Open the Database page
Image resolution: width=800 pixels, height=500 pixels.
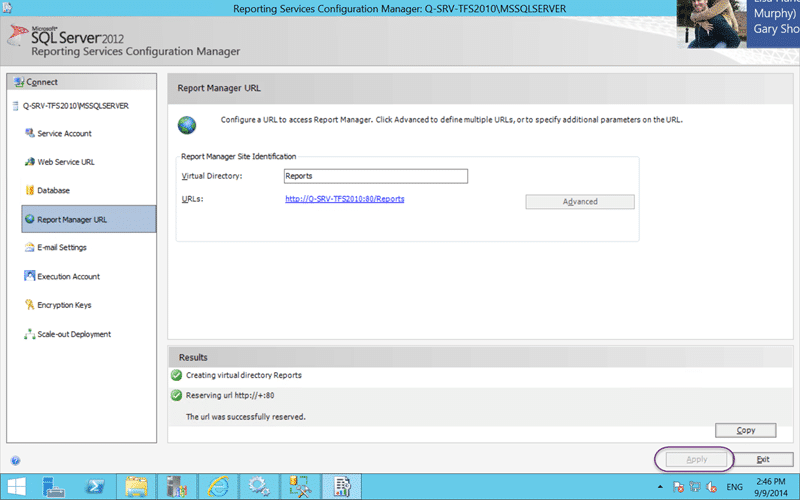click(x=53, y=190)
